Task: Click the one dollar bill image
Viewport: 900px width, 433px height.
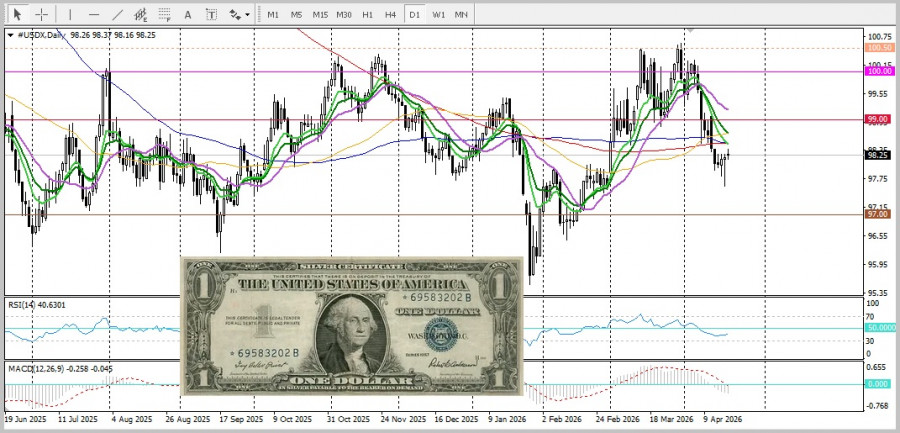Action: click(x=352, y=326)
